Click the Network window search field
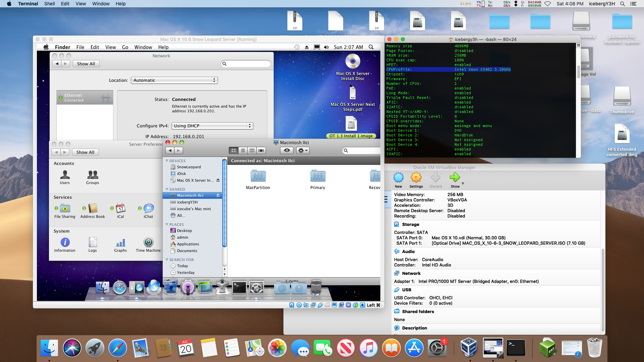This screenshot has width=644, height=362. click(x=246, y=64)
